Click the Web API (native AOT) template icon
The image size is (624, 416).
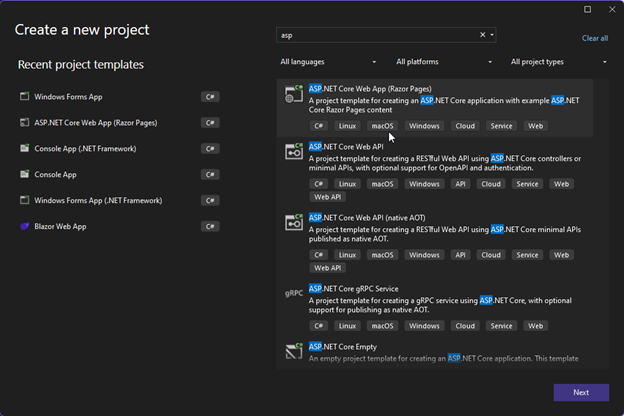click(294, 223)
